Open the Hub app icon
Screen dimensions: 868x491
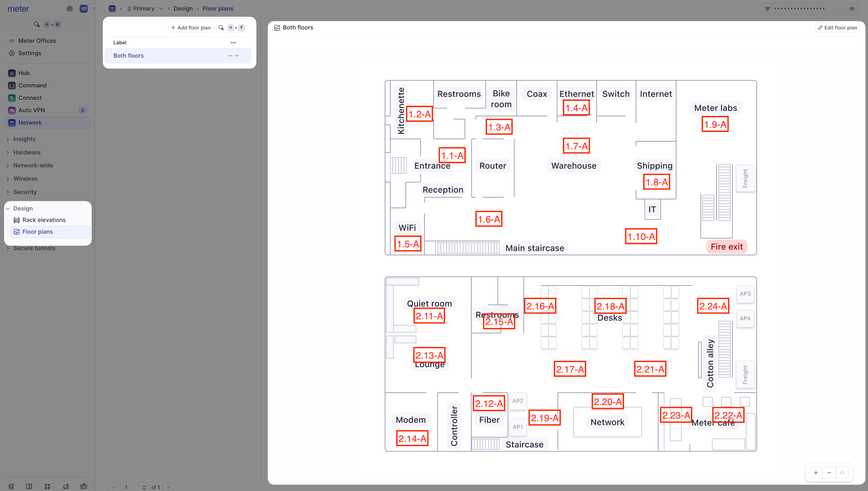pyautogui.click(x=12, y=73)
